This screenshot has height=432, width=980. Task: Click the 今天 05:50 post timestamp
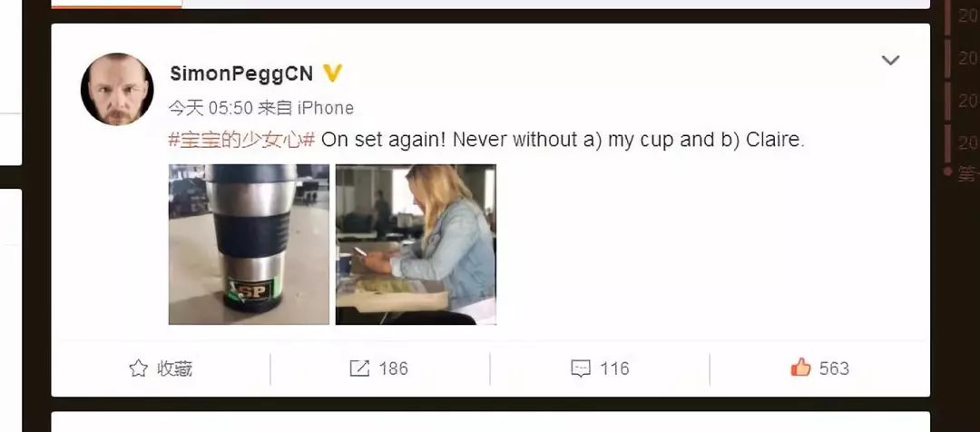click(x=211, y=108)
